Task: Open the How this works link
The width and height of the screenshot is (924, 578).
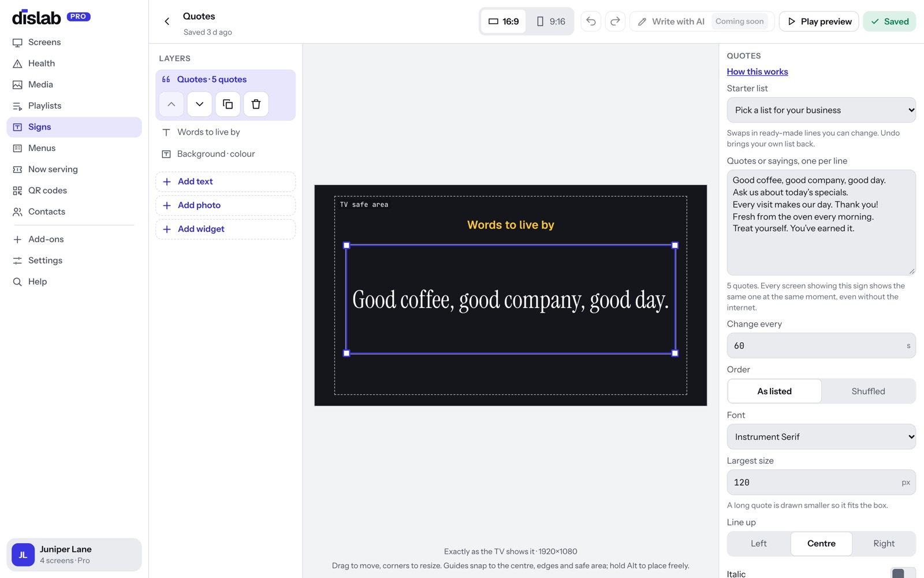Action: 757,72
